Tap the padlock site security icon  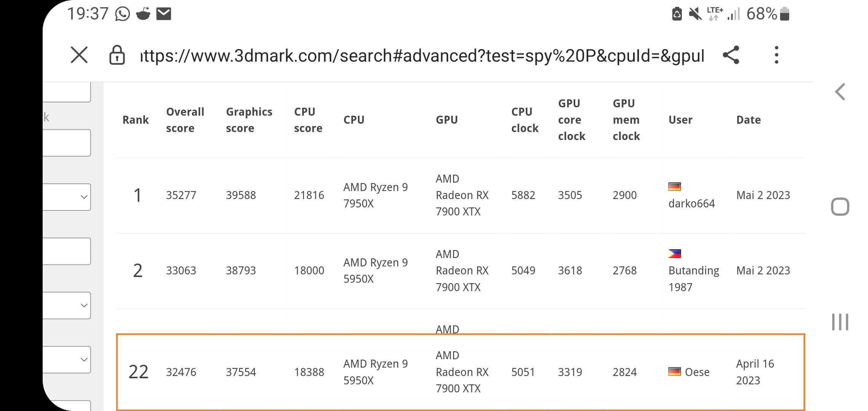click(117, 55)
